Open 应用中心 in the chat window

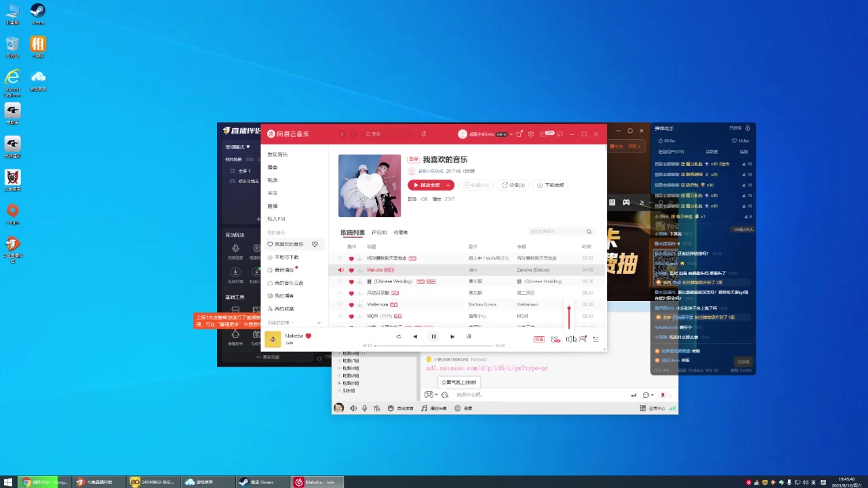point(652,408)
